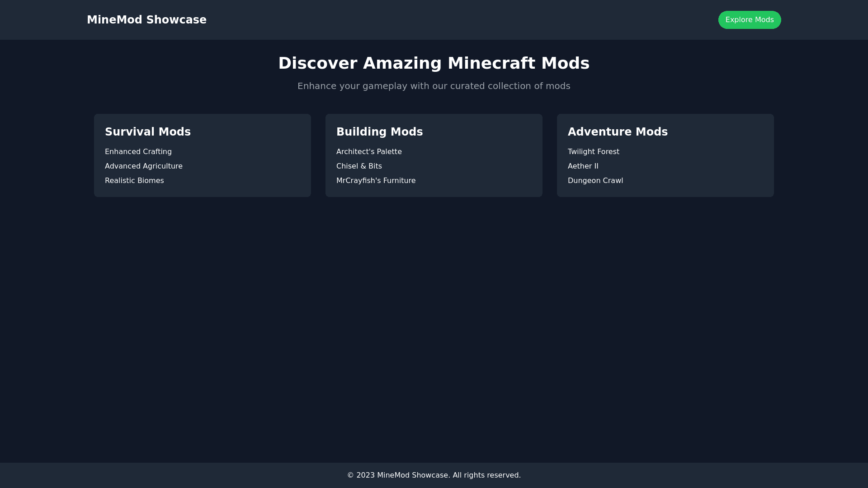Select the Chisel & Bits entry
The width and height of the screenshot is (868, 488).
click(359, 166)
